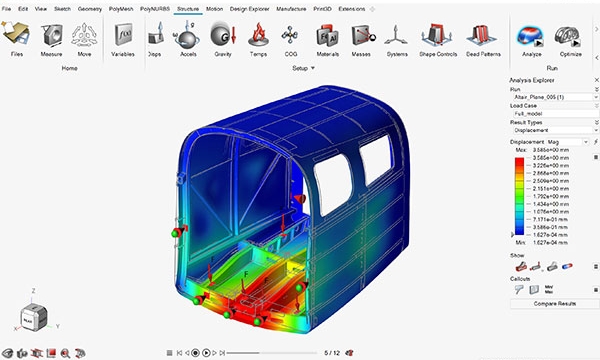
Task: Click the animation frame slider track
Action: pyautogui.click(x=272, y=353)
